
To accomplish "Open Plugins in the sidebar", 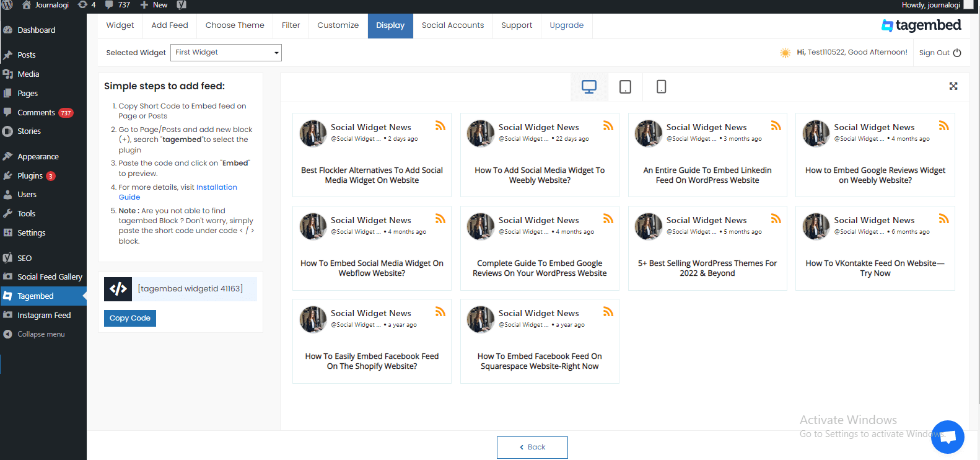I will click(30, 176).
